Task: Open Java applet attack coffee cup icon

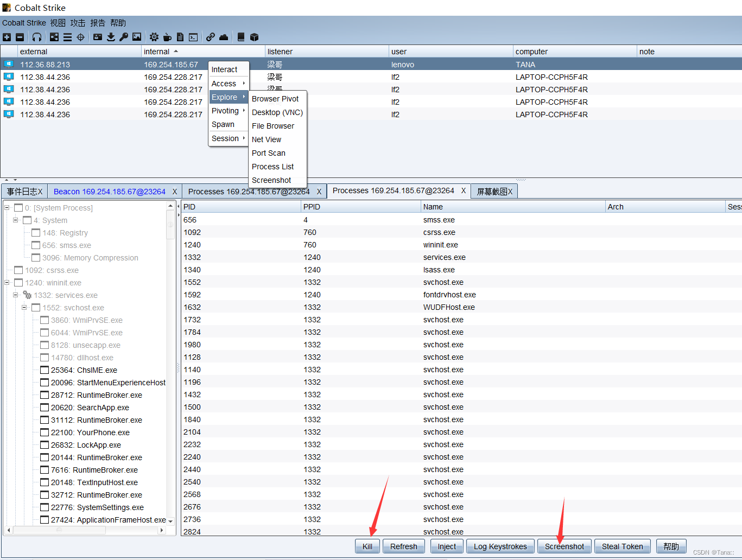Action: (x=167, y=37)
